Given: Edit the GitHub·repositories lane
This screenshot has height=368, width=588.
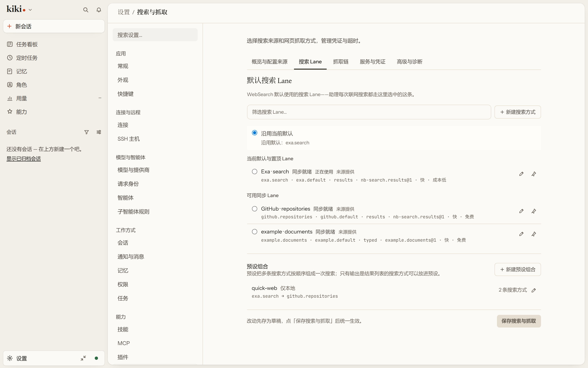Looking at the screenshot, I should pos(521,211).
